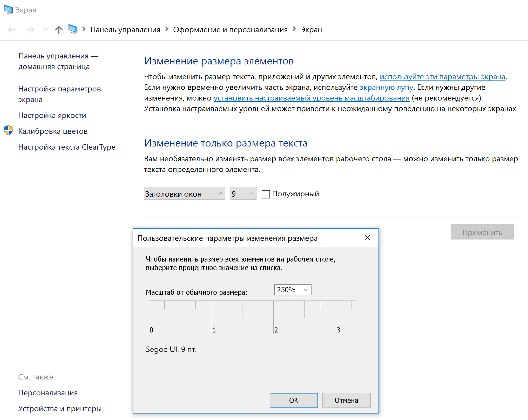Screen dimensions: 528x420
Task: Open the 250% scale percentage combo box
Action: point(293,290)
